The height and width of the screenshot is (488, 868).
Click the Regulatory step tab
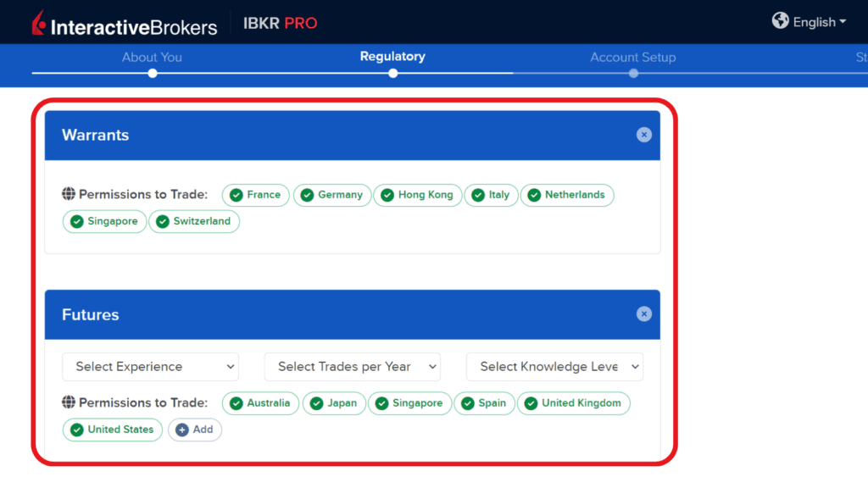[392, 57]
